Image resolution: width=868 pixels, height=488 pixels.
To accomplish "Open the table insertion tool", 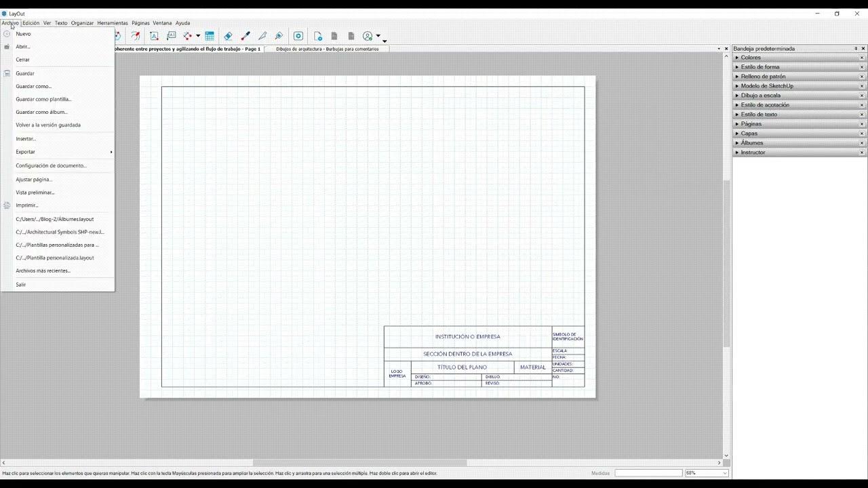I will click(x=209, y=36).
